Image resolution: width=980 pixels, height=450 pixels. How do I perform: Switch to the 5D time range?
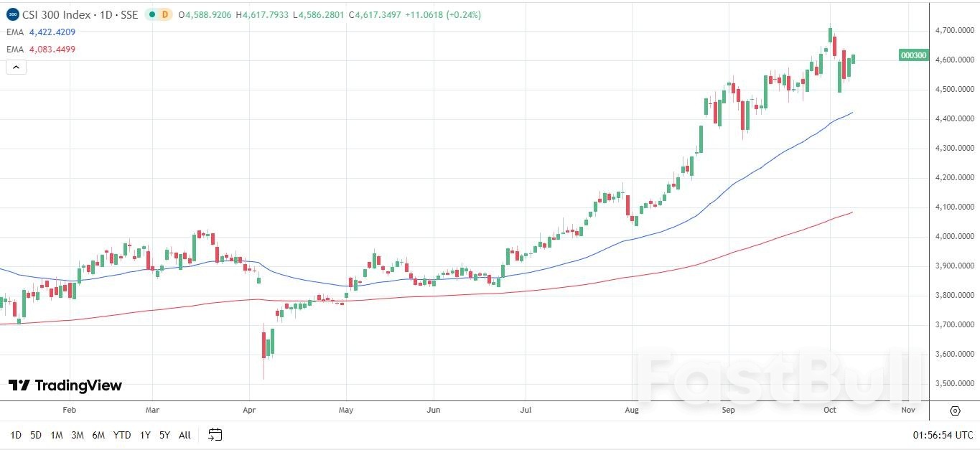click(x=36, y=435)
